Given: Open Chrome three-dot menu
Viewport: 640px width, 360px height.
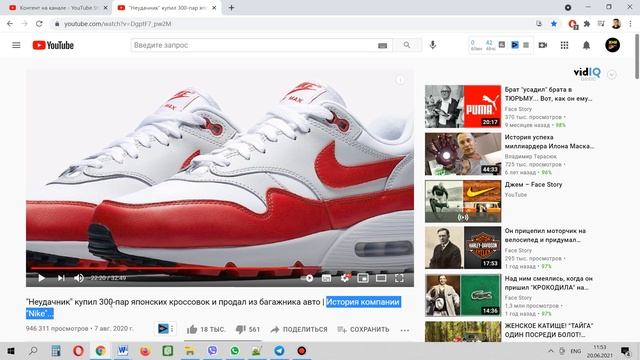Looking at the screenshot, I should (631, 24).
